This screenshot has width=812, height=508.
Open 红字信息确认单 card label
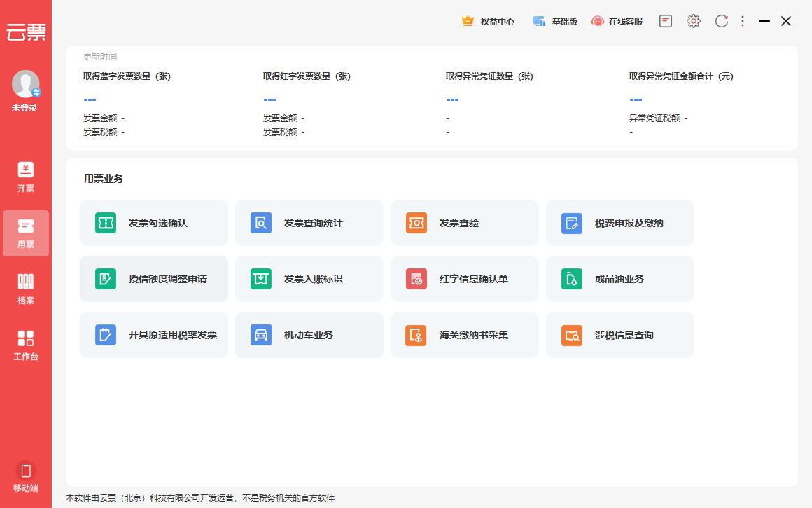pyautogui.click(x=473, y=279)
